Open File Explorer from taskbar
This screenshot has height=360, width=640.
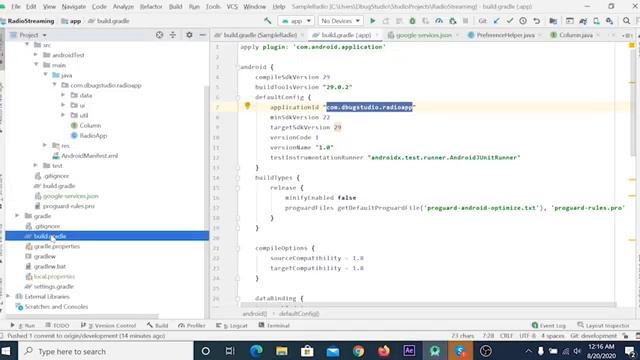(x=282, y=351)
